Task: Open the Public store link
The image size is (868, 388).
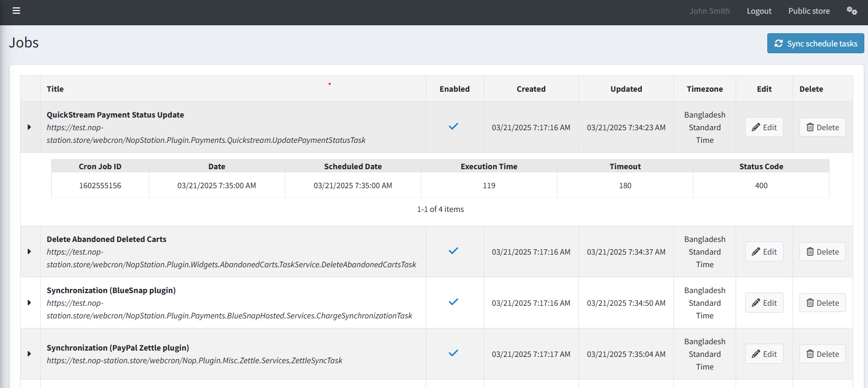Action: tap(809, 11)
